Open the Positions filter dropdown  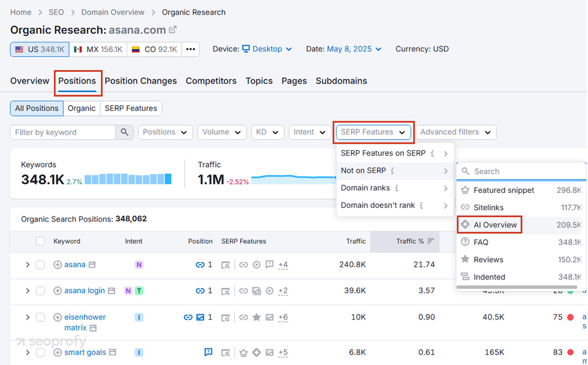coord(165,132)
